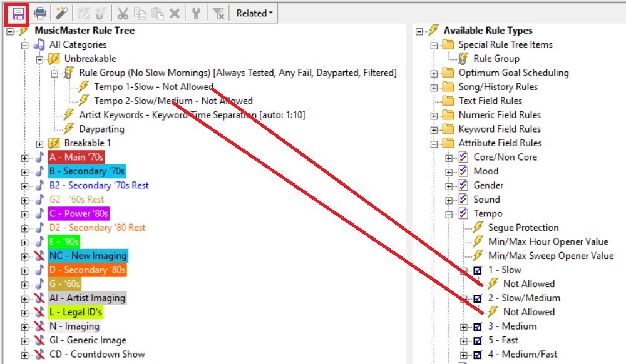This screenshot has width=626, height=364.
Task: Select the 'B2 - Secondary '70s Rest' category
Action: pos(99,185)
